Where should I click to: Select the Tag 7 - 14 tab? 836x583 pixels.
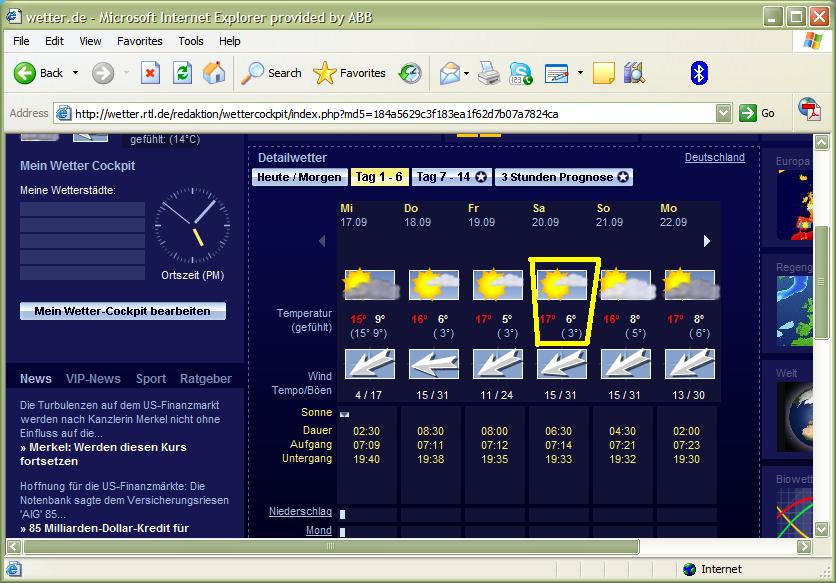(x=451, y=177)
